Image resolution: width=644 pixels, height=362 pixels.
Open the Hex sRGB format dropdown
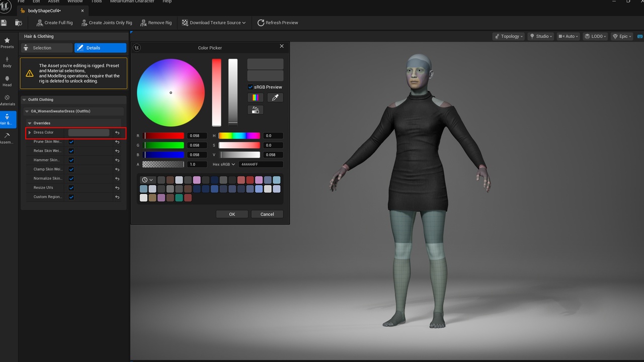[224, 164]
